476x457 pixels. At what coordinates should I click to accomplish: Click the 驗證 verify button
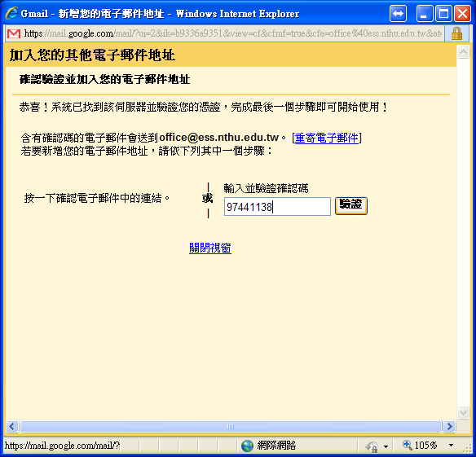[x=351, y=206]
